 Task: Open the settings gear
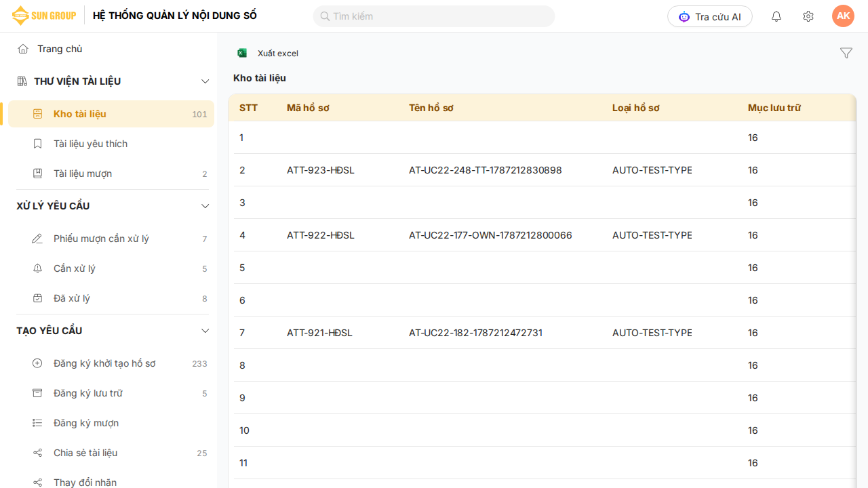(808, 16)
